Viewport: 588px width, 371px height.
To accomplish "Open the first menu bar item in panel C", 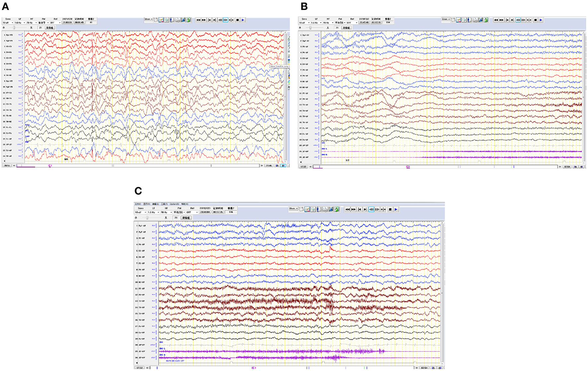I will [137, 204].
